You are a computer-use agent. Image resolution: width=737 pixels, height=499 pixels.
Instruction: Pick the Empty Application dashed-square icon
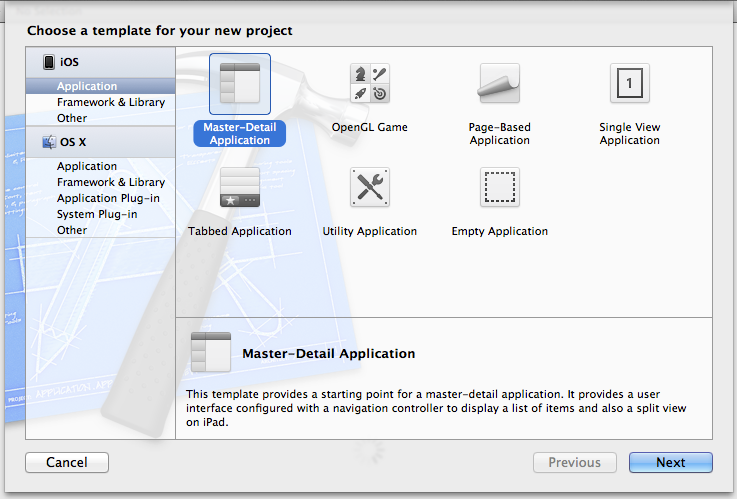pyautogui.click(x=500, y=187)
